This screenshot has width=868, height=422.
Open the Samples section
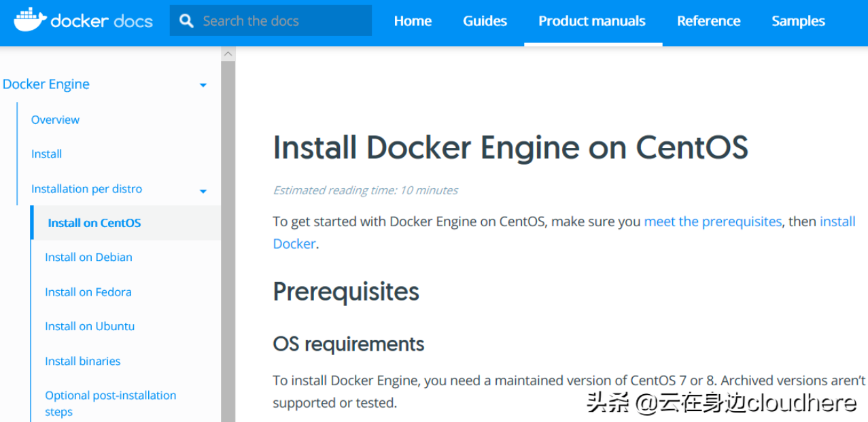click(x=797, y=21)
